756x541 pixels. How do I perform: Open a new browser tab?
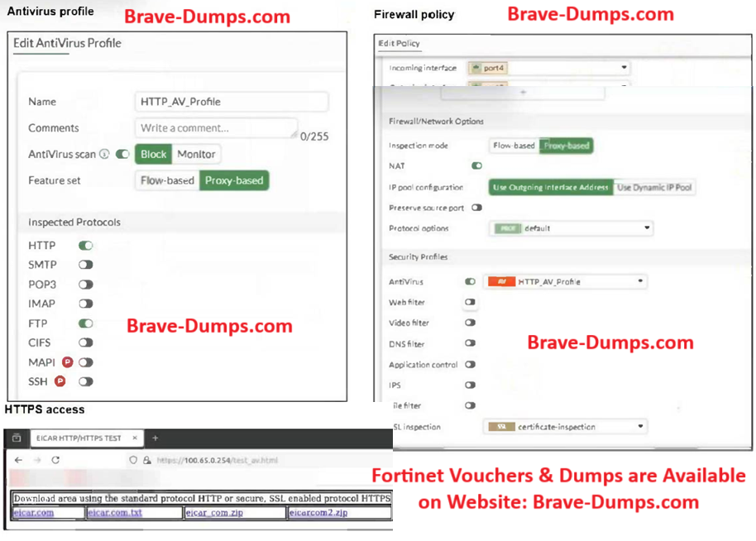155,438
